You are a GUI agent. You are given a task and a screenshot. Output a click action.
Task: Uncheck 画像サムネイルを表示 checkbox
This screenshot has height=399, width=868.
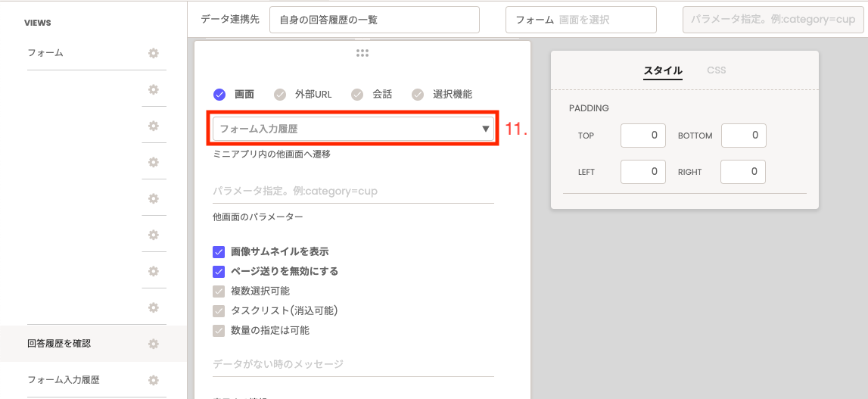219,251
